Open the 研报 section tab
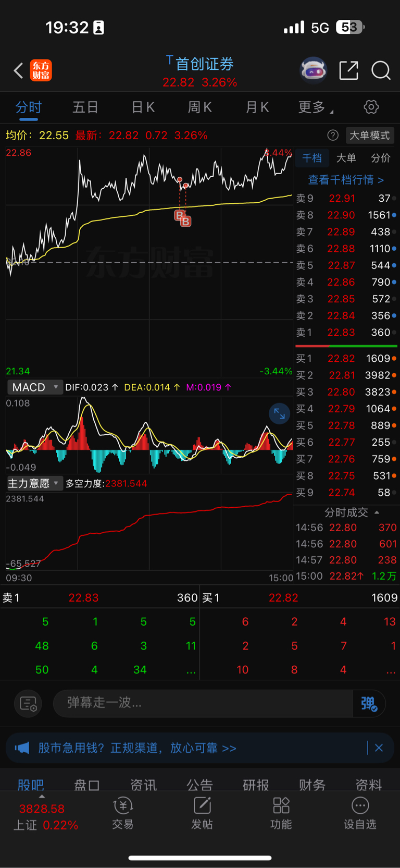 pyautogui.click(x=256, y=785)
